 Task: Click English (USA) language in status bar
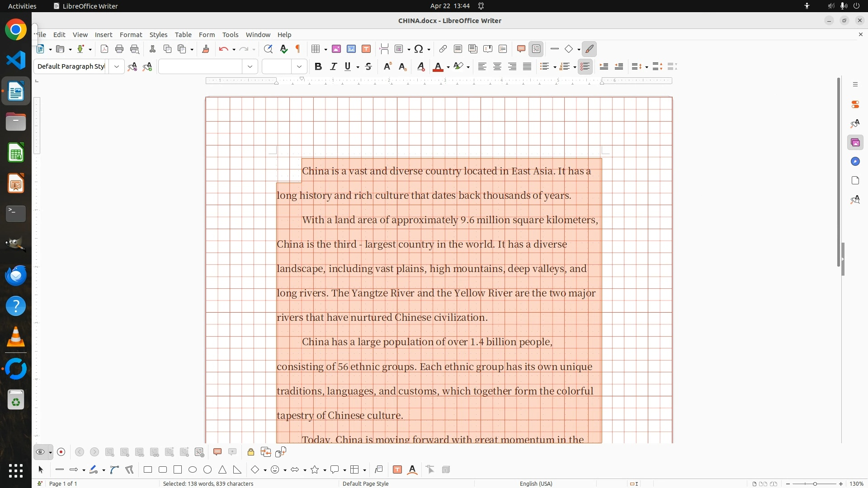pos(536,483)
